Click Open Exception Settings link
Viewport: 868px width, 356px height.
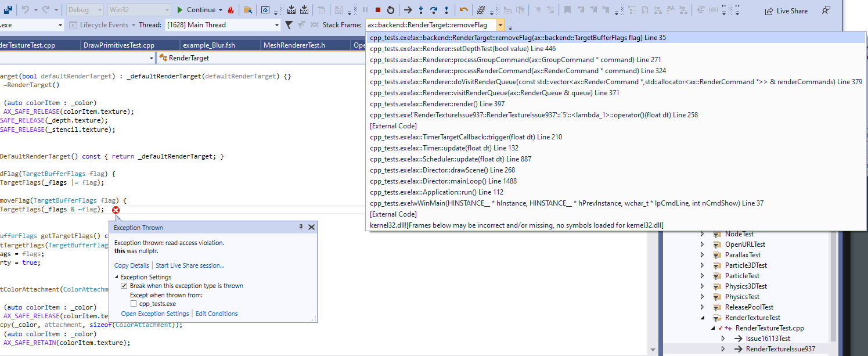pos(154,313)
